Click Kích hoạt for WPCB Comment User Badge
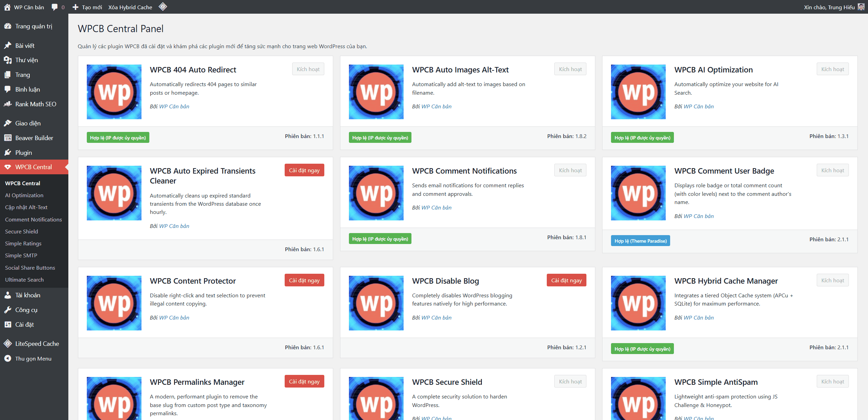The height and width of the screenshot is (420, 868). [x=833, y=170]
